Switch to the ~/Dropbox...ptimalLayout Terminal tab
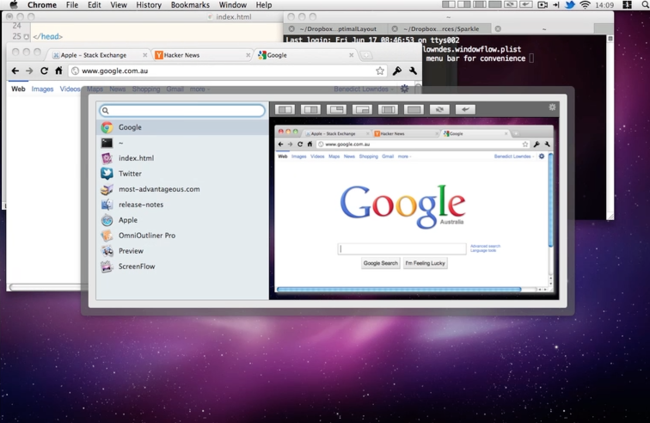This screenshot has width=650, height=423. coord(337,29)
